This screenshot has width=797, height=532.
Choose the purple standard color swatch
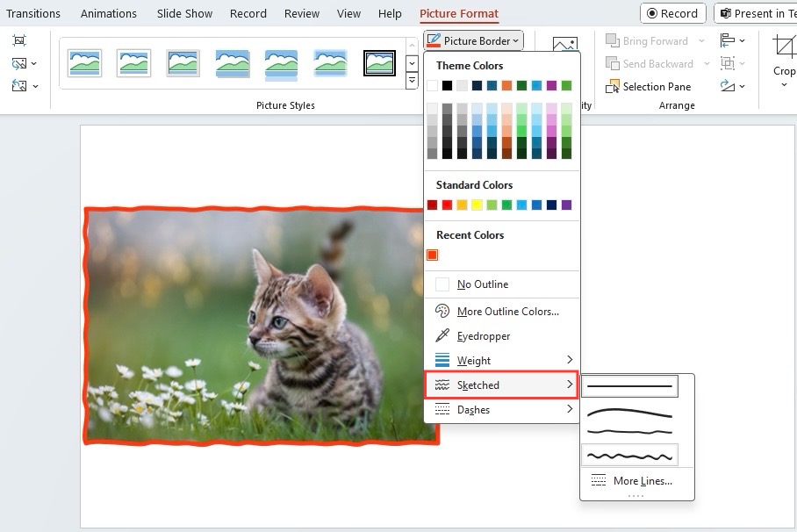(566, 205)
